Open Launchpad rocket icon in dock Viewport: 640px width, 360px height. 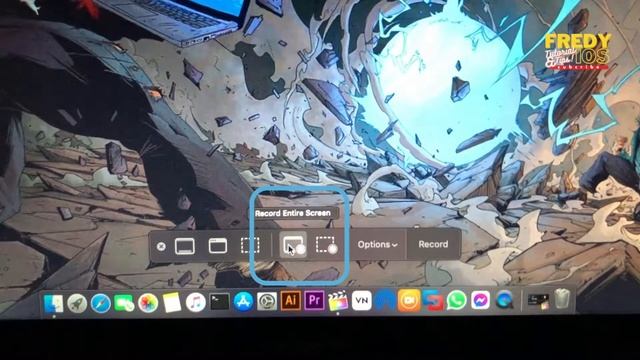[77, 304]
